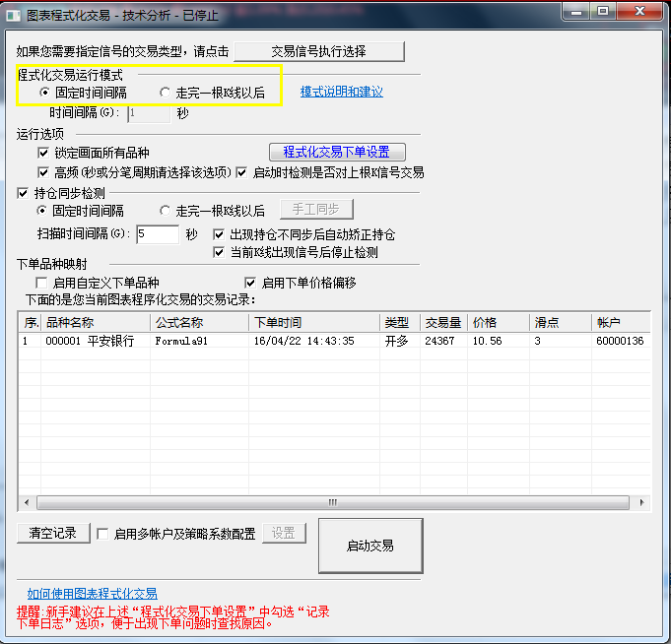Select 走完一根K线以后 run mode radio
The height and width of the screenshot is (644, 671).
coord(166,93)
